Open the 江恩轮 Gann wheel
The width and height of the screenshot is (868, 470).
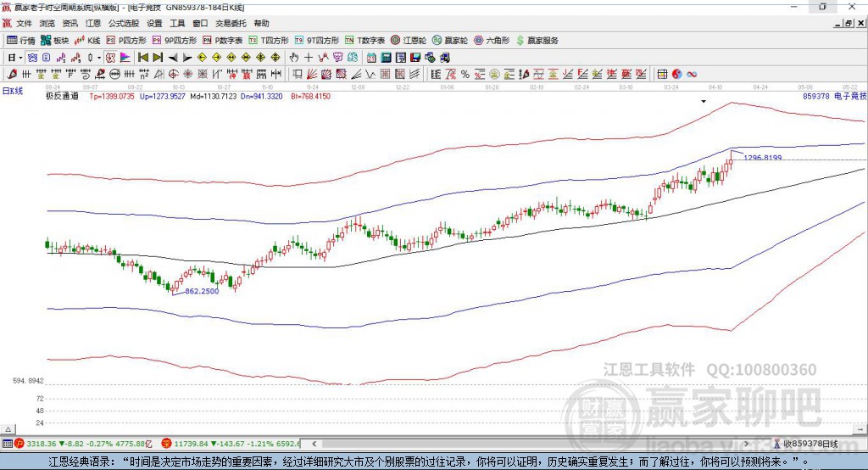click(409, 41)
